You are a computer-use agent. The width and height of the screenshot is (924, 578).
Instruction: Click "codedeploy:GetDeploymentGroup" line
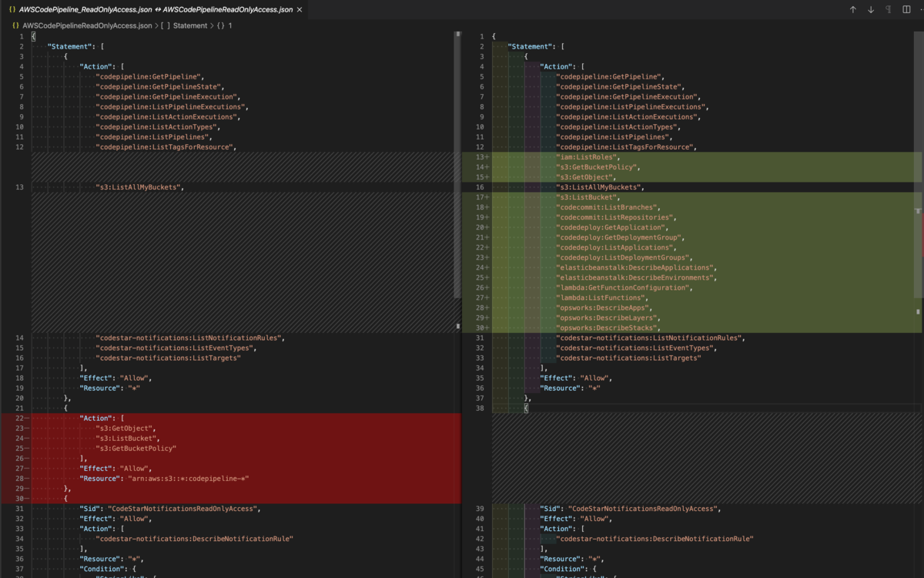point(621,237)
